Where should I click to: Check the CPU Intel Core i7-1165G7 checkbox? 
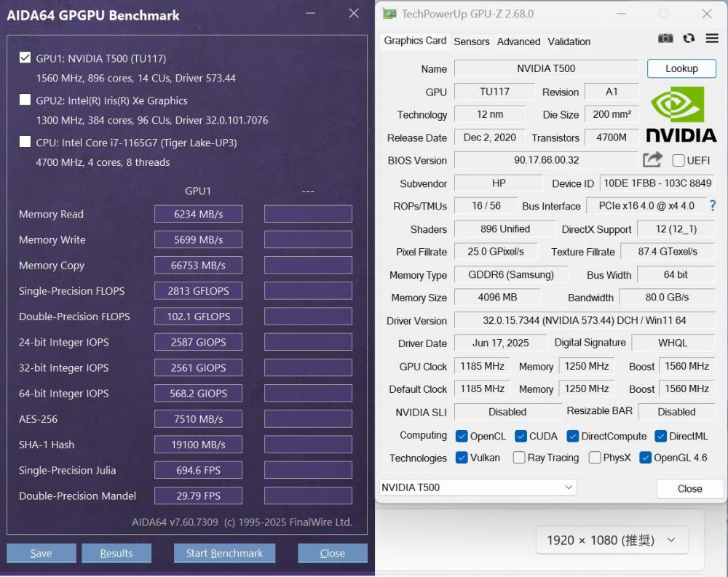(x=25, y=143)
